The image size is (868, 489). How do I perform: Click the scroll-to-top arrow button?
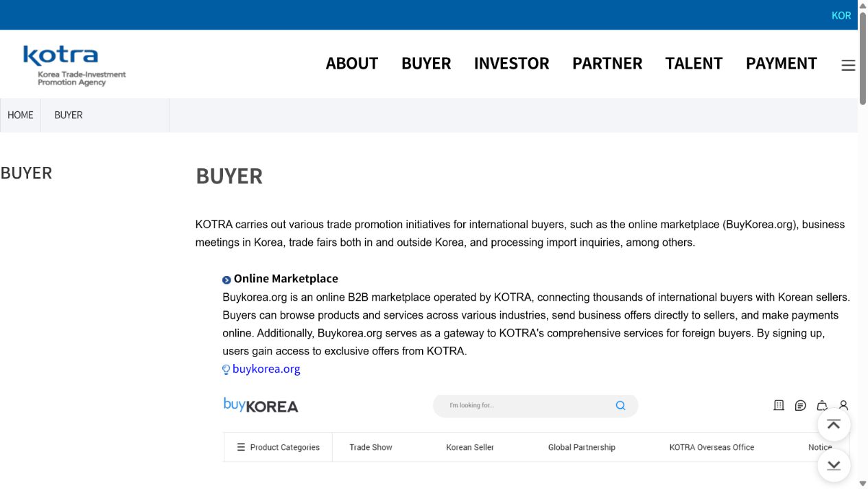click(834, 424)
